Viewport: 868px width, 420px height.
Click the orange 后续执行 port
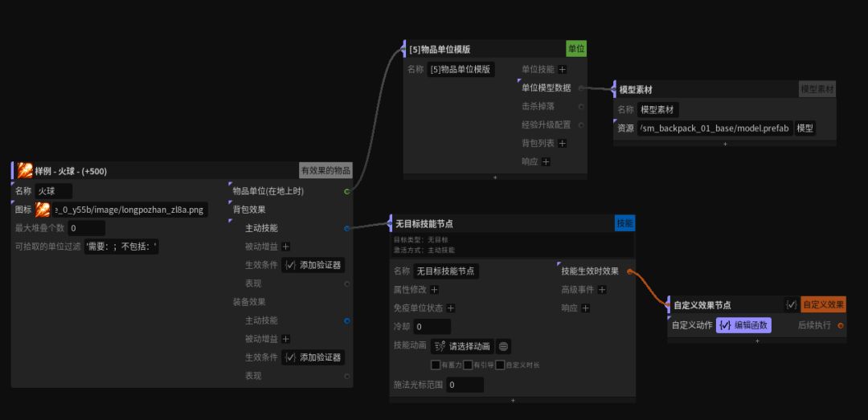(x=841, y=325)
